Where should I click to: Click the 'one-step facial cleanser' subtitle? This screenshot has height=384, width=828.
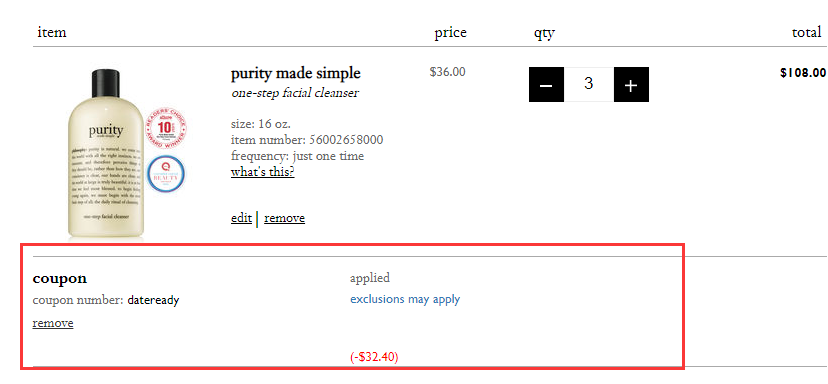(x=295, y=93)
